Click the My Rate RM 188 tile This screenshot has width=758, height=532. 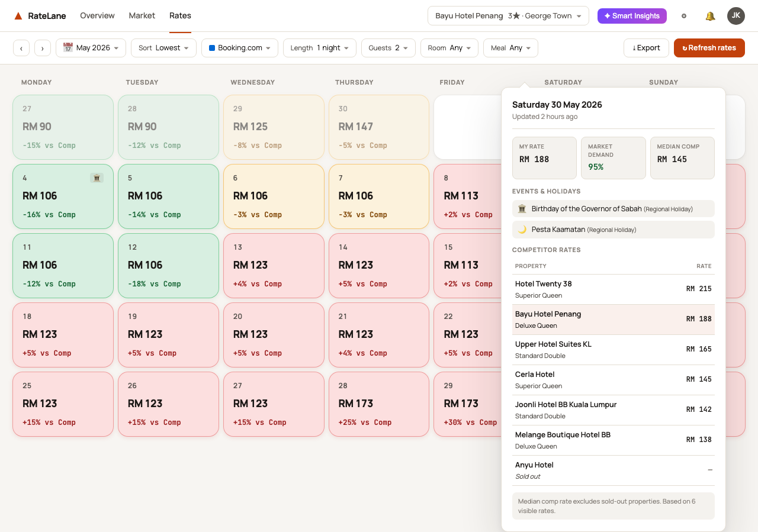pos(544,158)
